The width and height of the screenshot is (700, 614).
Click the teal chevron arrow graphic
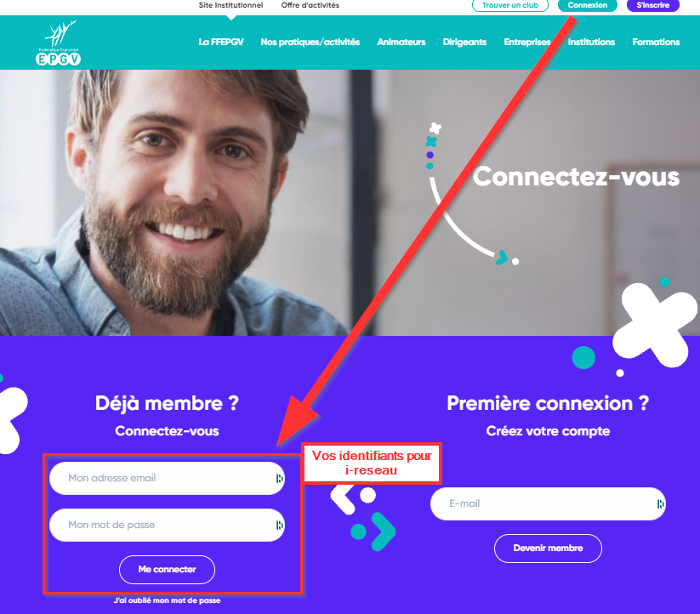(x=383, y=532)
